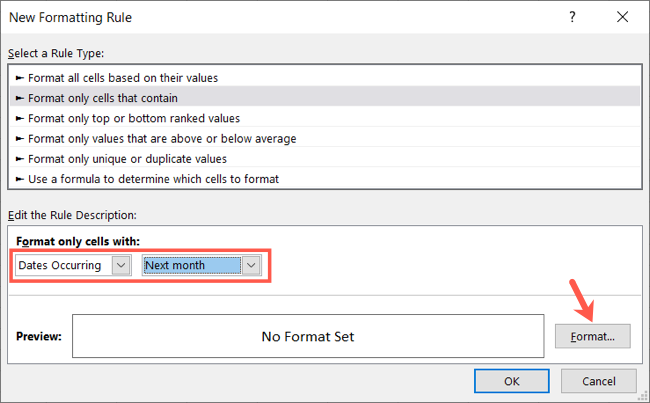The width and height of the screenshot is (650, 403).
Task: Confirm the rule with OK
Action: (511, 381)
